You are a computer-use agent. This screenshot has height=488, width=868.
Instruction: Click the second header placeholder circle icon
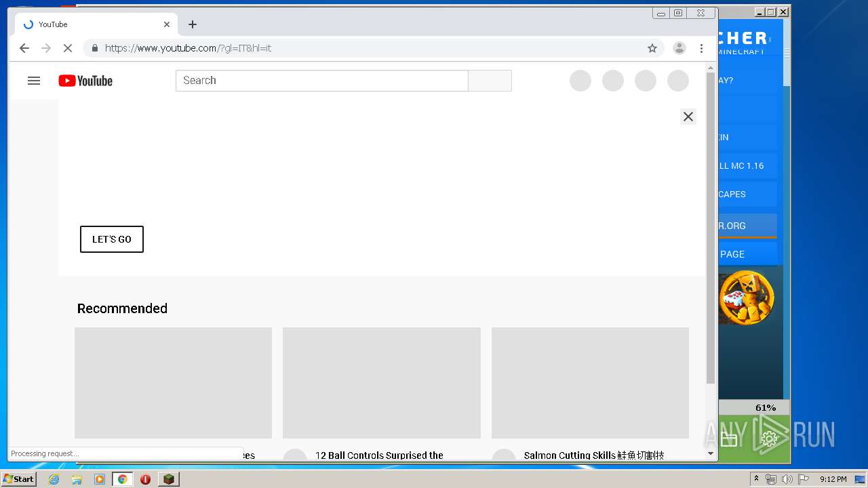click(613, 81)
